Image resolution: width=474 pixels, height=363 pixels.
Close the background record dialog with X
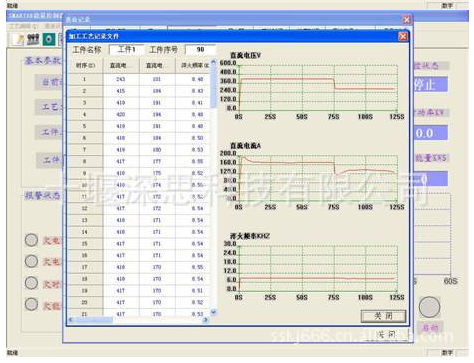406,20
